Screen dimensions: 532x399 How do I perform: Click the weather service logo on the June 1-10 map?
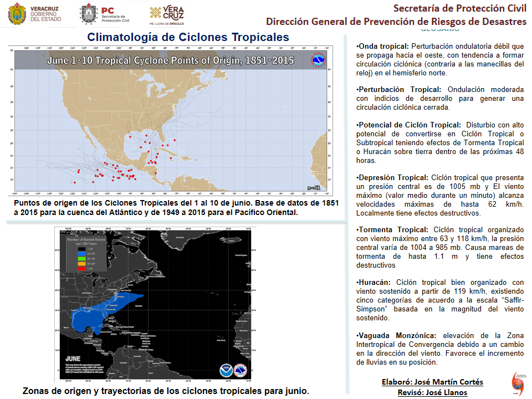pyautogui.click(x=318, y=60)
